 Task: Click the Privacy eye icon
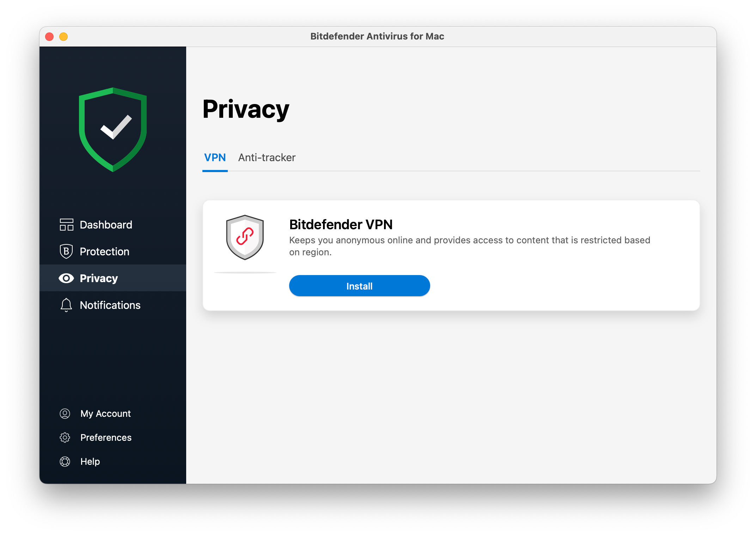point(66,278)
